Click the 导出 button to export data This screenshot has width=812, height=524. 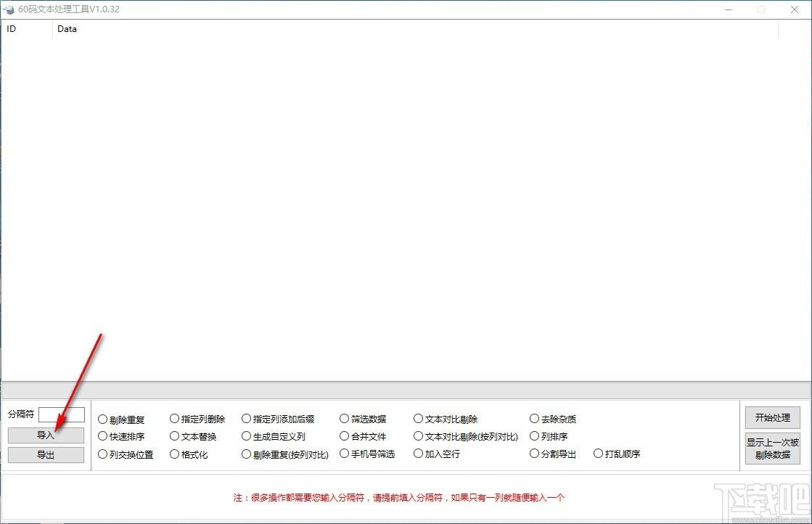click(46, 454)
